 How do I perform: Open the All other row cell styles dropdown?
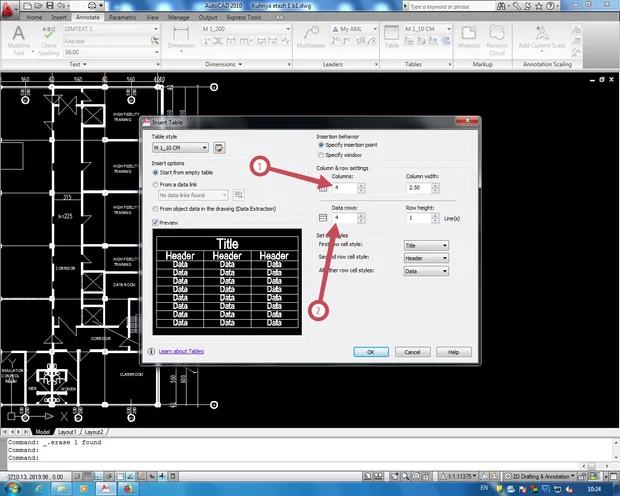click(x=425, y=270)
